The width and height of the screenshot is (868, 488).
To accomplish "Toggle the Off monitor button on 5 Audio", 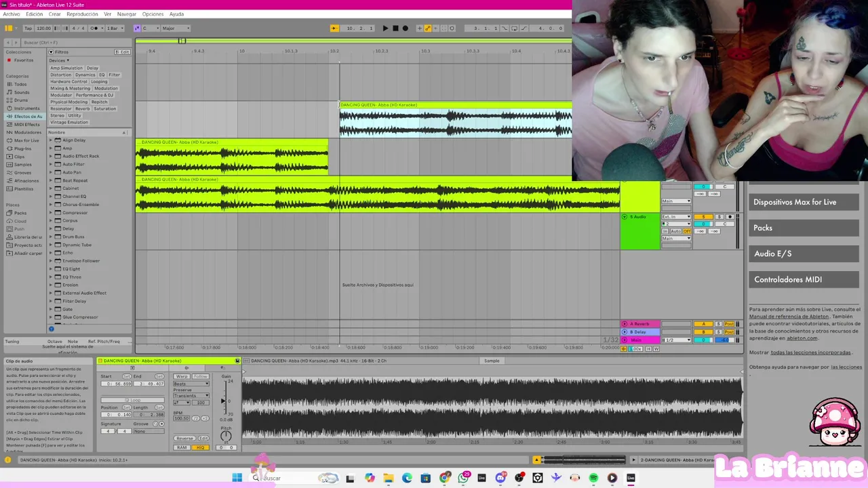I will pyautogui.click(x=687, y=231).
